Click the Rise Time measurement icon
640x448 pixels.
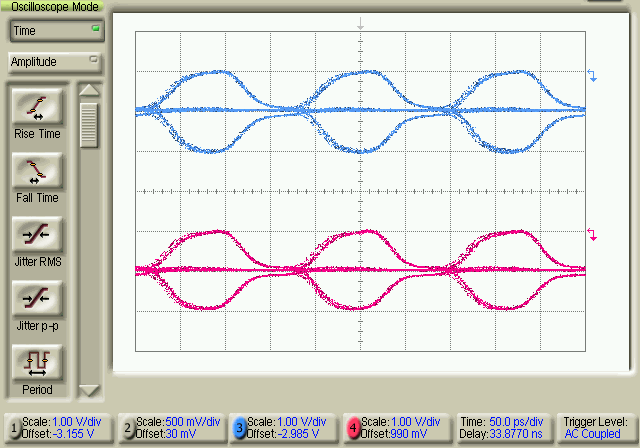pyautogui.click(x=37, y=107)
